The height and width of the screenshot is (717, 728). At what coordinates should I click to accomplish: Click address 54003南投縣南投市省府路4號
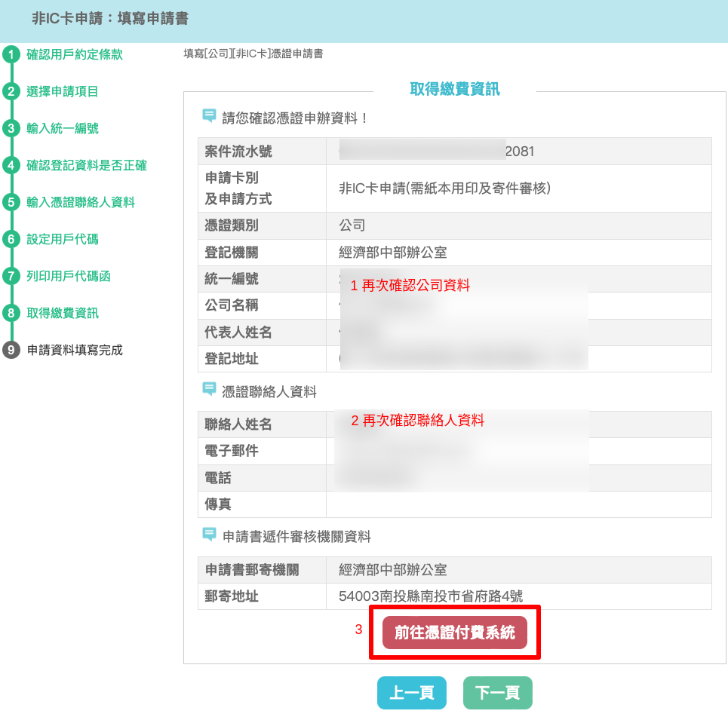[x=431, y=596]
